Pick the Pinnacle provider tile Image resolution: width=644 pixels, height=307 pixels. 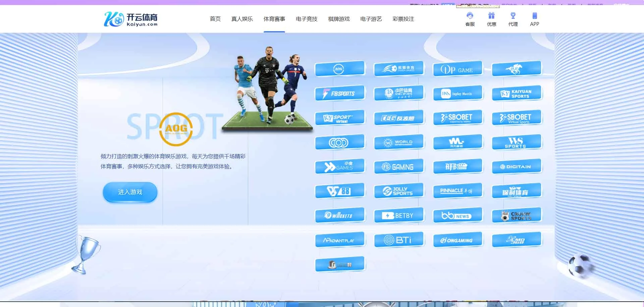click(457, 191)
